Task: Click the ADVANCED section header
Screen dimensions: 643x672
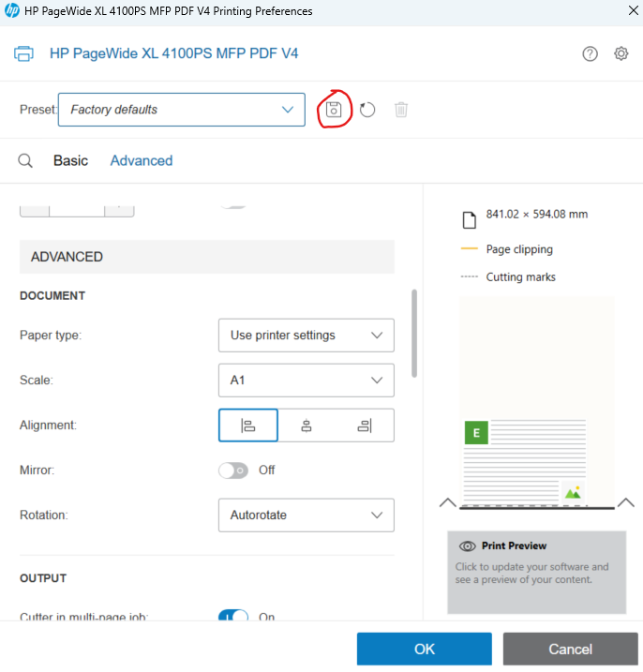Action: (207, 257)
